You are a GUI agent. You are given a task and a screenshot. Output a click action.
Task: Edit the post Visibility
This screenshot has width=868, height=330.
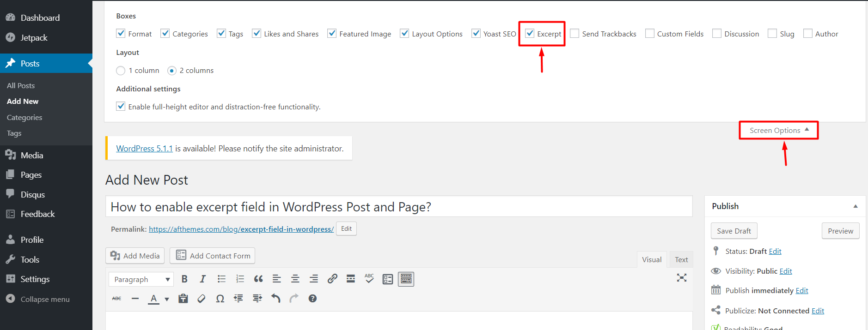click(786, 271)
